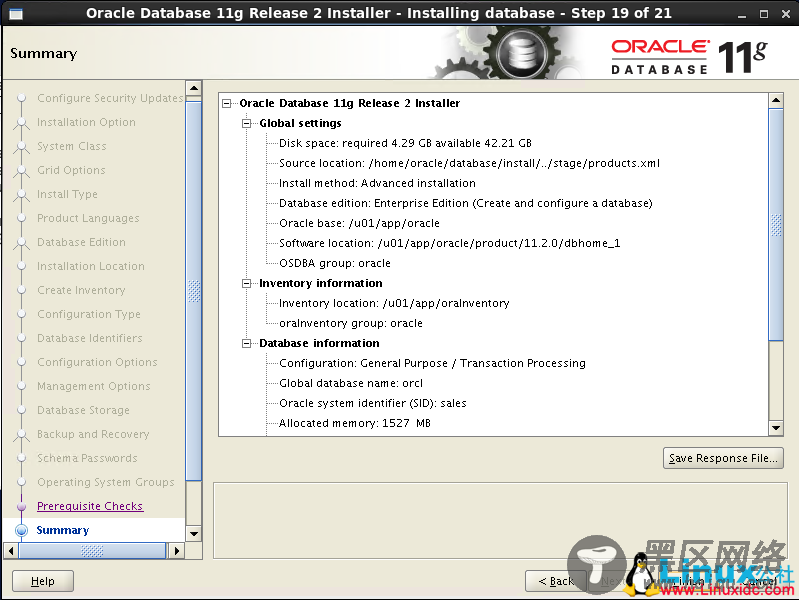Select the 'Oracle system identifier (SID): sales' row
Image resolution: width=799 pixels, height=600 pixels.
(372, 403)
